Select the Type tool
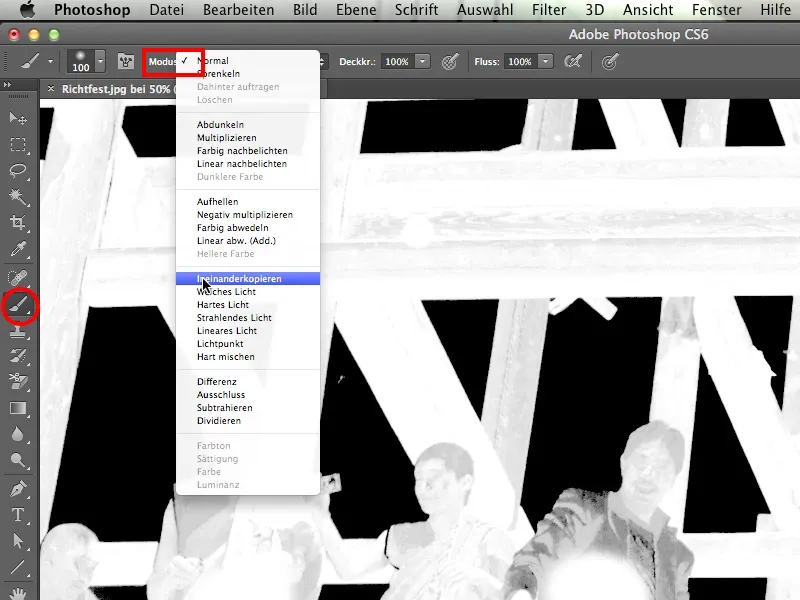800x600 pixels. [x=18, y=514]
